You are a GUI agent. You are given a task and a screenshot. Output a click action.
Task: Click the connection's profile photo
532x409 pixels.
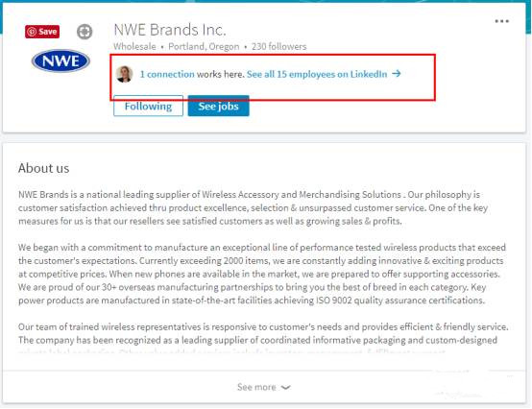coord(124,74)
